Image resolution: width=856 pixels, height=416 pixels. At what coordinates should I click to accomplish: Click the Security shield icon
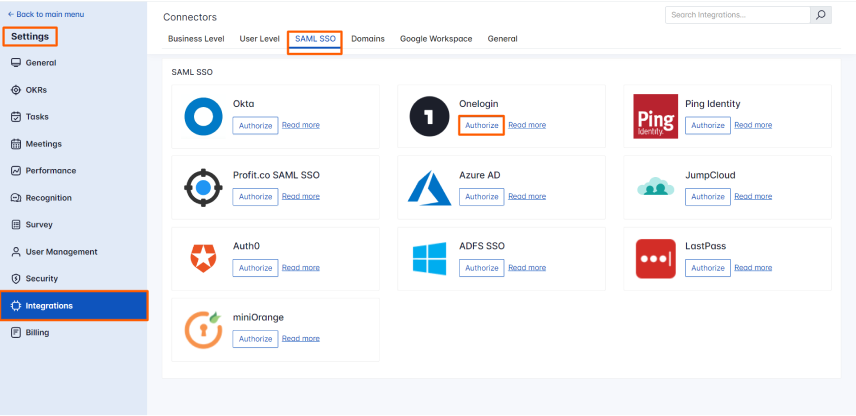click(16, 278)
